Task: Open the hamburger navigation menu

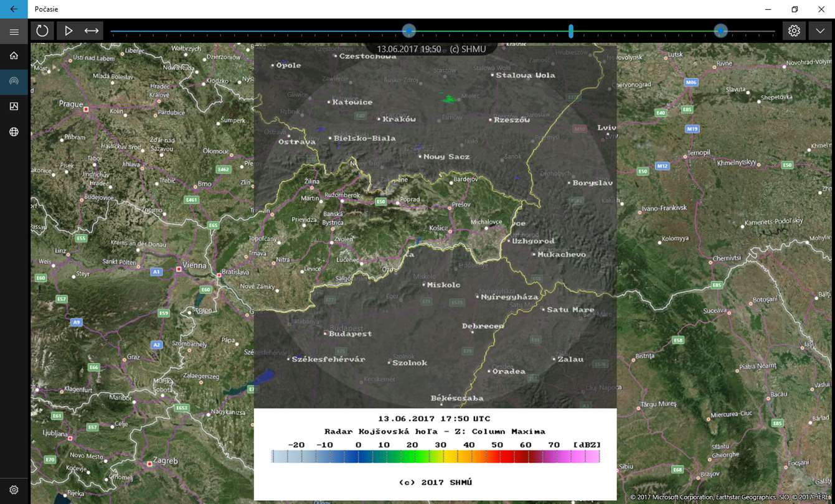Action: (14, 32)
